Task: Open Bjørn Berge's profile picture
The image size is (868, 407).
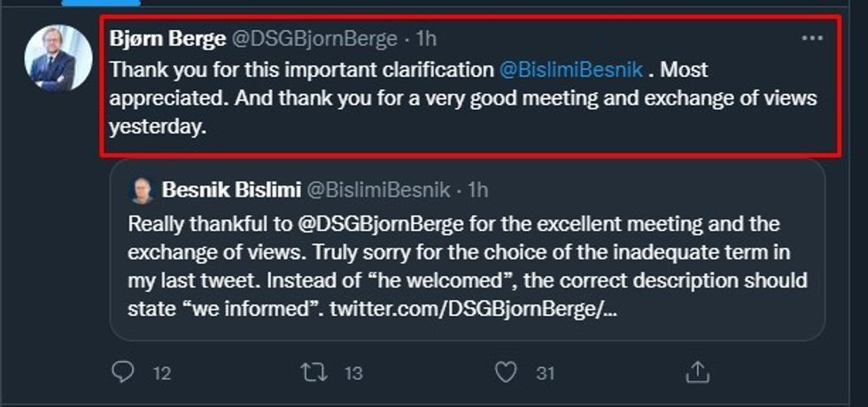Action: point(58,58)
